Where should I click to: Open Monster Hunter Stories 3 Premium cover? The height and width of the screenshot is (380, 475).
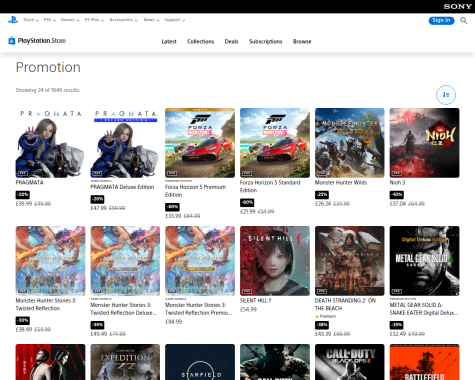[200, 261]
